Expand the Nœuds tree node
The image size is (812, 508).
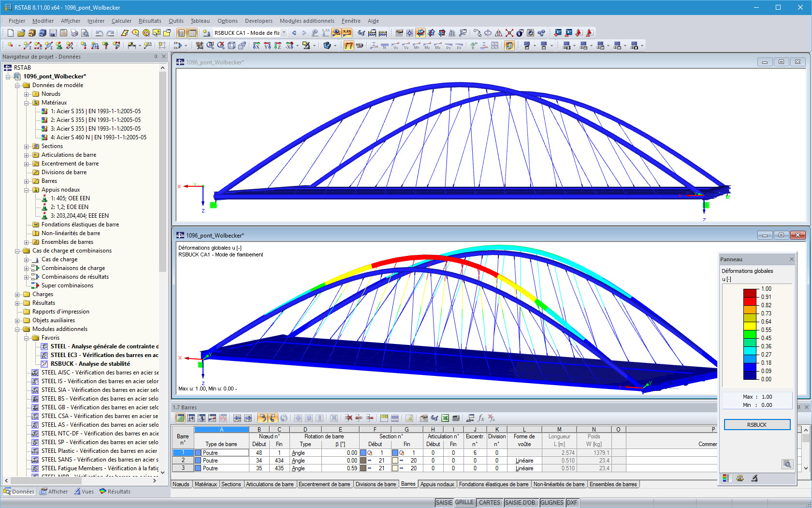[27, 94]
